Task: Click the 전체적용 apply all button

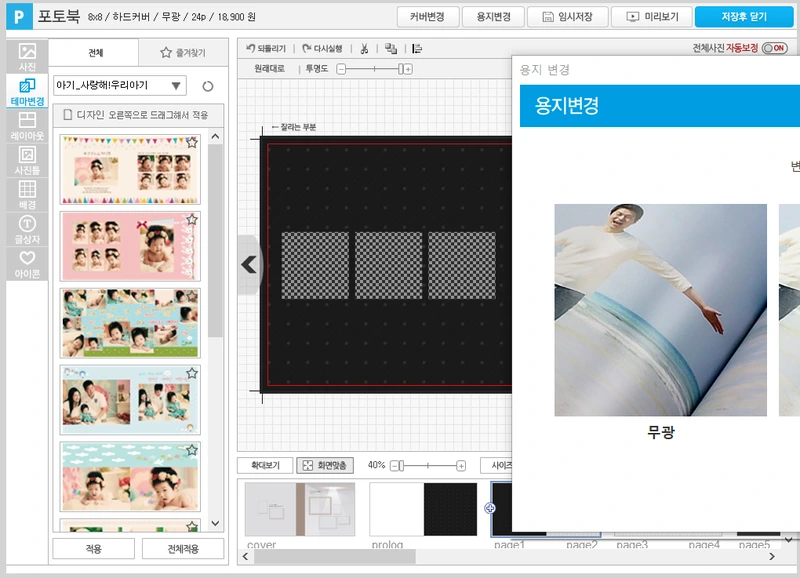Action: (183, 549)
